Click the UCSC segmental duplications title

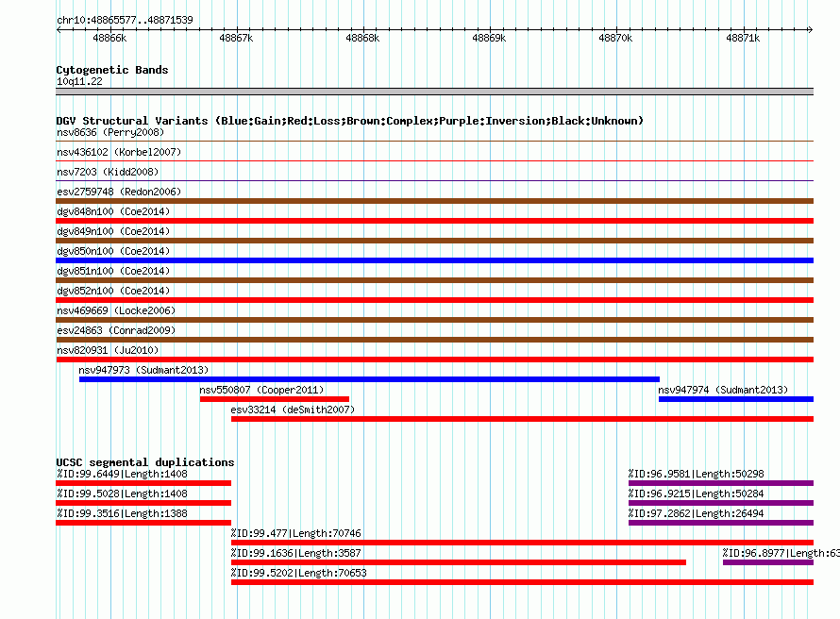coord(145,462)
